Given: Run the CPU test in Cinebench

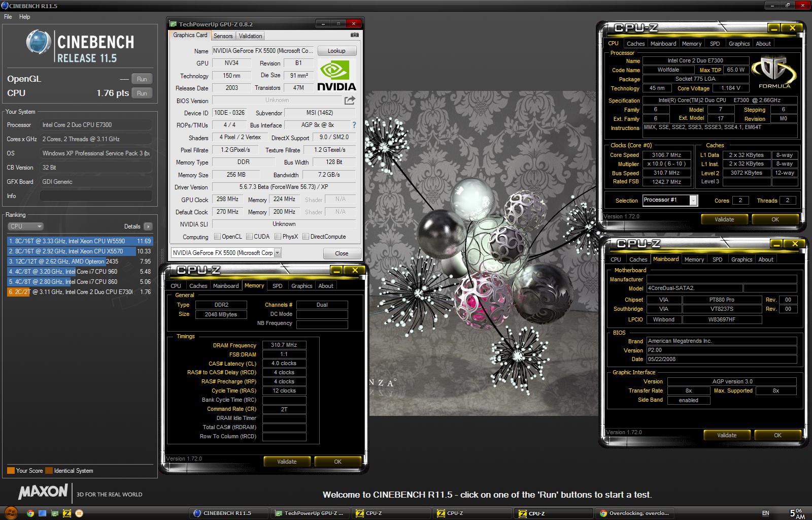Looking at the screenshot, I should point(142,93).
